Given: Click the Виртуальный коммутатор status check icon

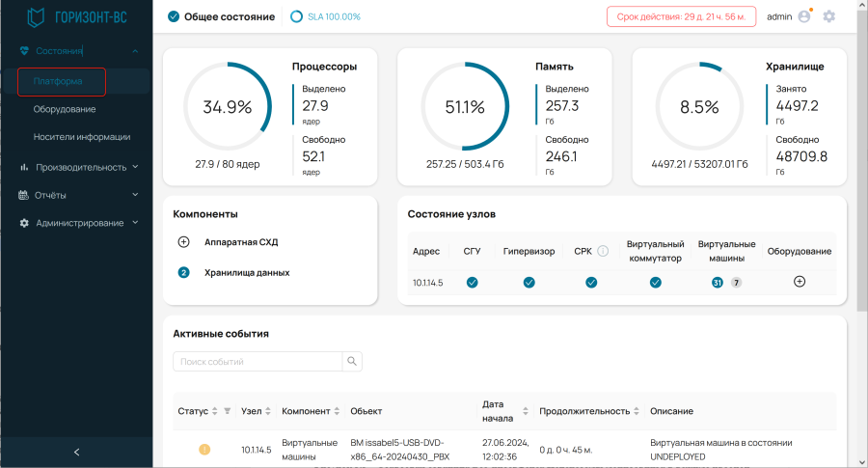Looking at the screenshot, I should pos(656,283).
